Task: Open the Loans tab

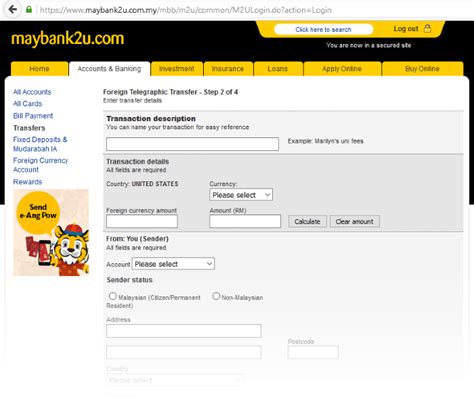Action: pyautogui.click(x=278, y=69)
